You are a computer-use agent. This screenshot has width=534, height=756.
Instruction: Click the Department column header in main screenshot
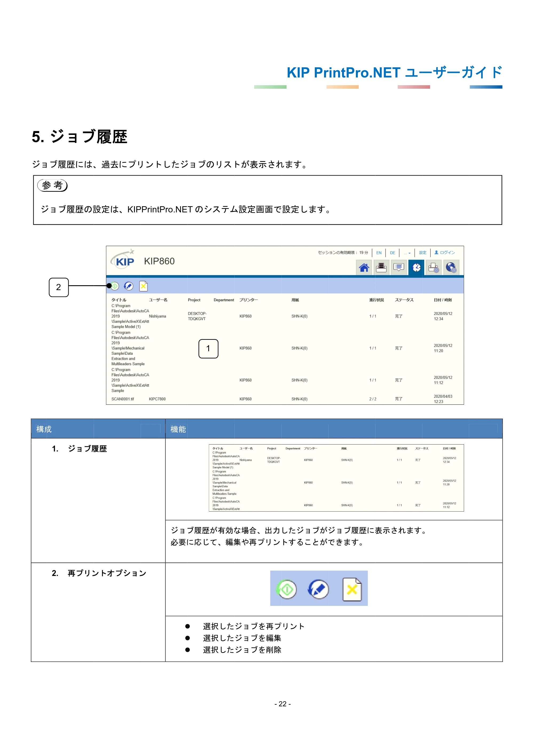(224, 300)
